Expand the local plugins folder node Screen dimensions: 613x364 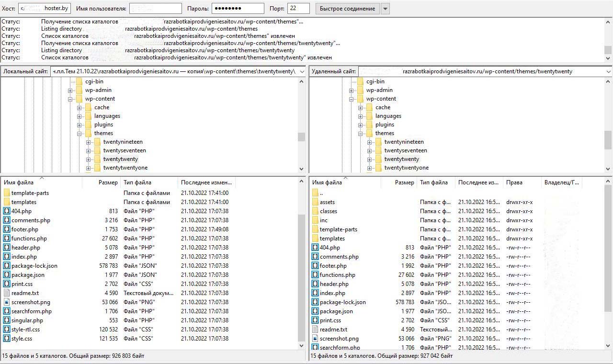point(79,125)
